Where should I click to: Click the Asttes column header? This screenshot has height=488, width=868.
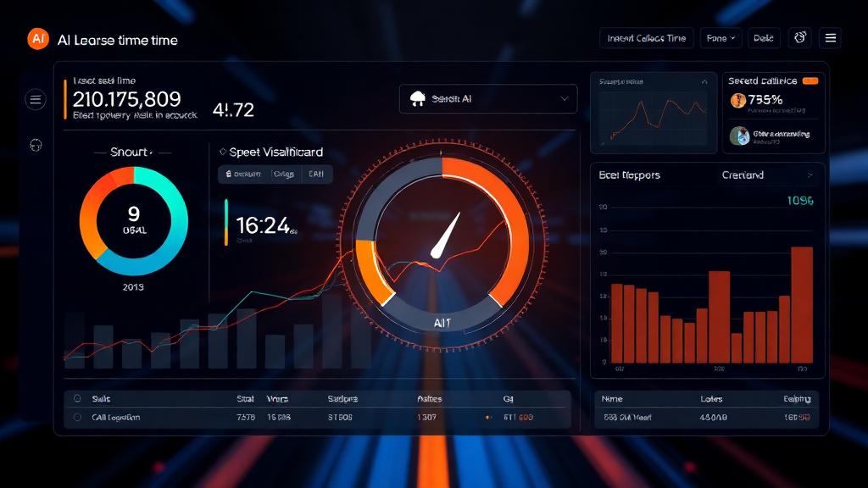429,398
